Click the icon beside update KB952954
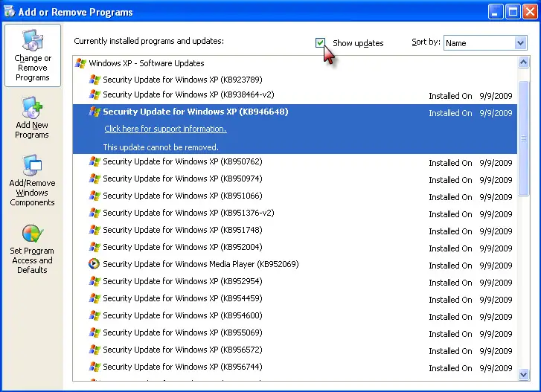Image resolution: width=541 pixels, height=392 pixels. 95,281
